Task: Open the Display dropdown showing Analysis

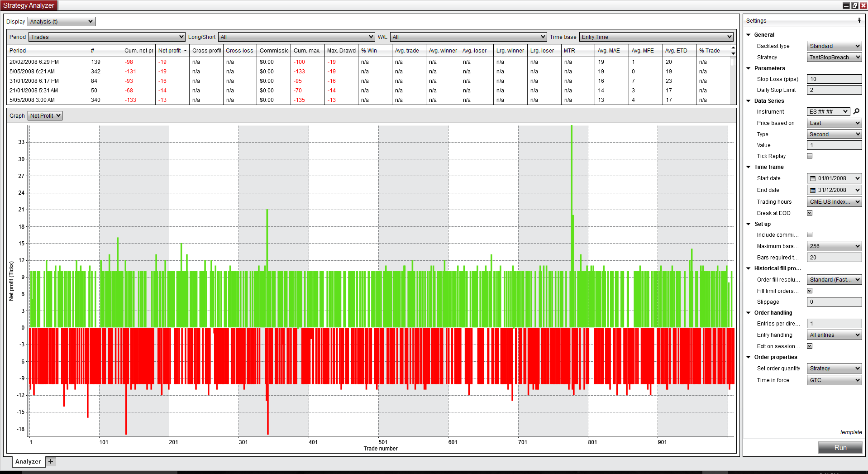Action: click(62, 22)
